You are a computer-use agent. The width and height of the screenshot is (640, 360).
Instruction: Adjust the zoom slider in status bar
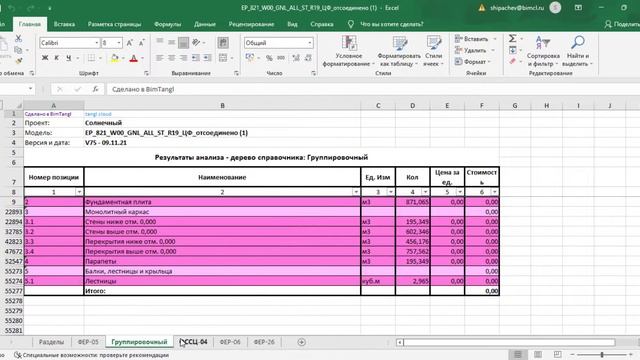(602, 355)
